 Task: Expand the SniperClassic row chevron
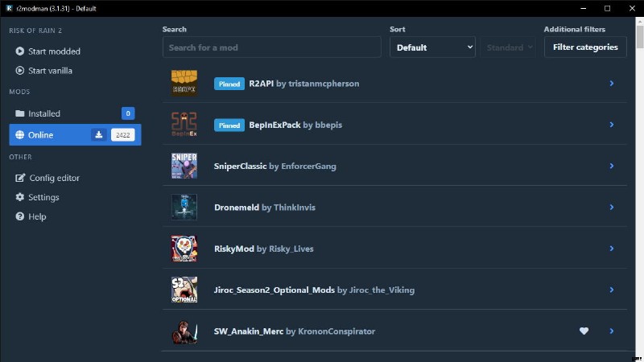pos(612,166)
